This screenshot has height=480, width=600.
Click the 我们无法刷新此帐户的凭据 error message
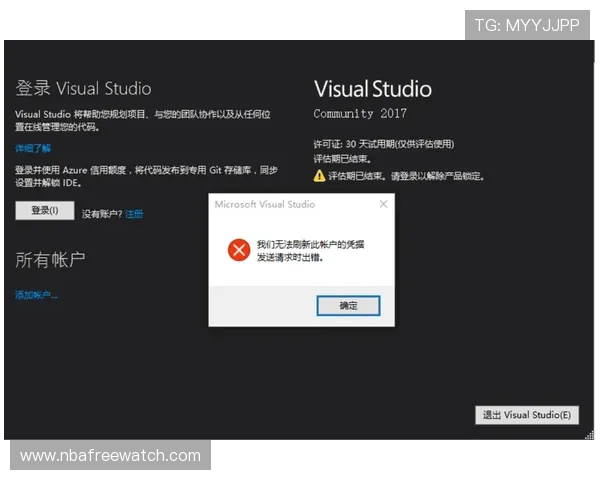(310, 244)
